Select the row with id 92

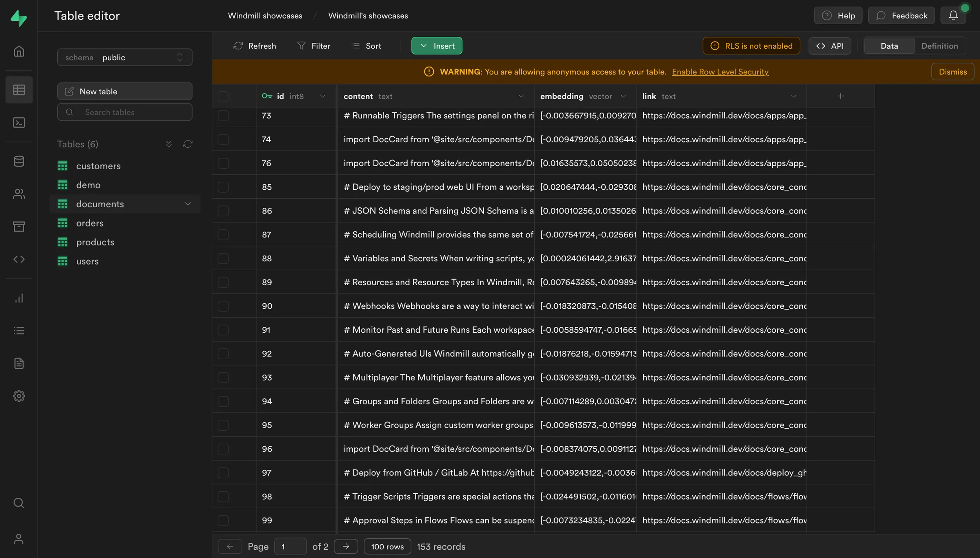coord(223,353)
